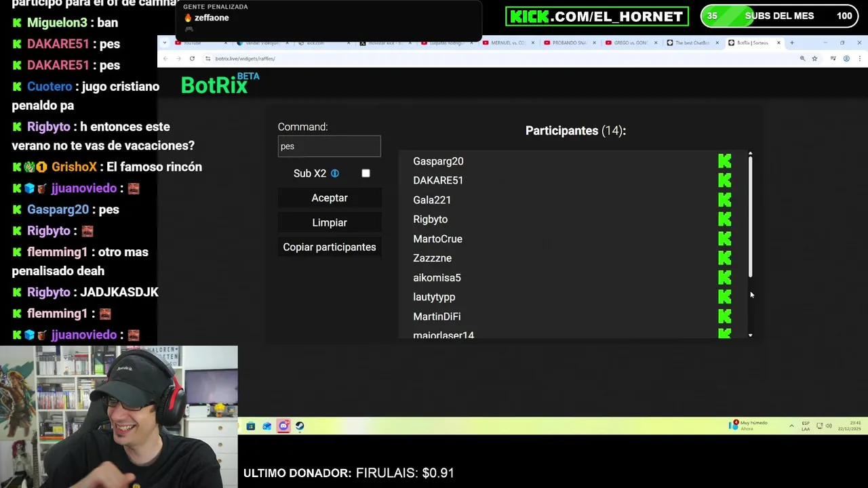Select participant Rigbyto in list
This screenshot has height=488, width=868.
click(430, 220)
